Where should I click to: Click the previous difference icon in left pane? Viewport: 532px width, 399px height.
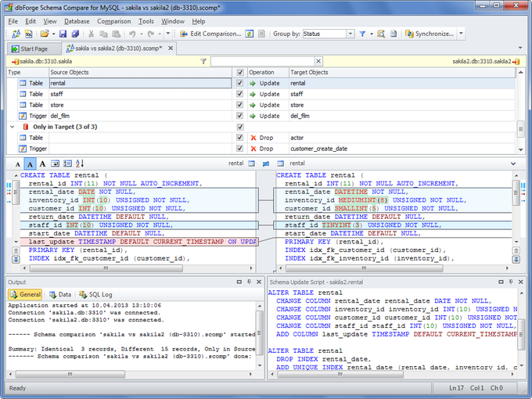(x=16, y=250)
